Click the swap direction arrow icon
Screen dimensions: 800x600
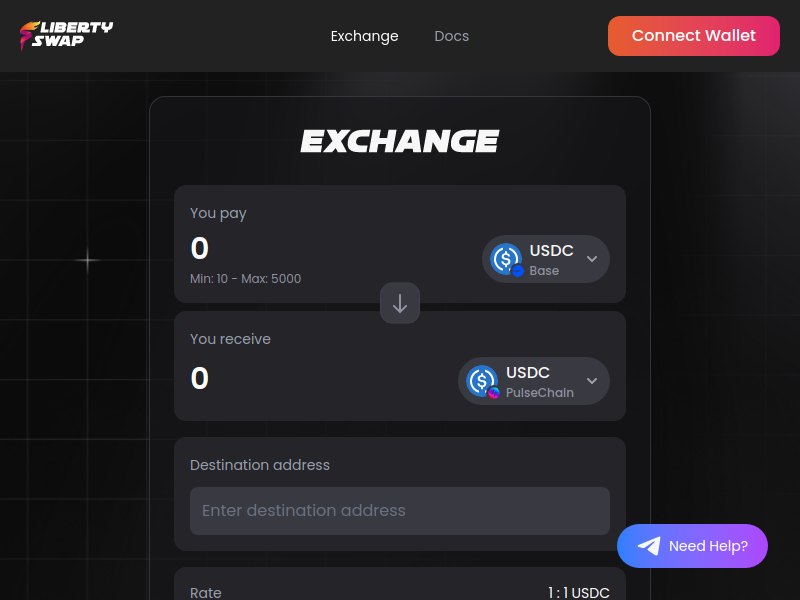tap(400, 303)
